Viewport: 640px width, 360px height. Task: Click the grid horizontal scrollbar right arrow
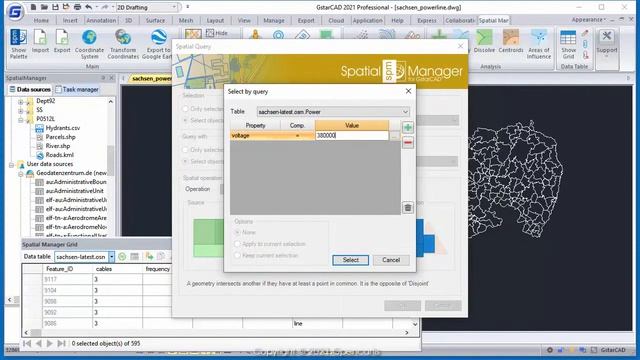[x=407, y=333]
